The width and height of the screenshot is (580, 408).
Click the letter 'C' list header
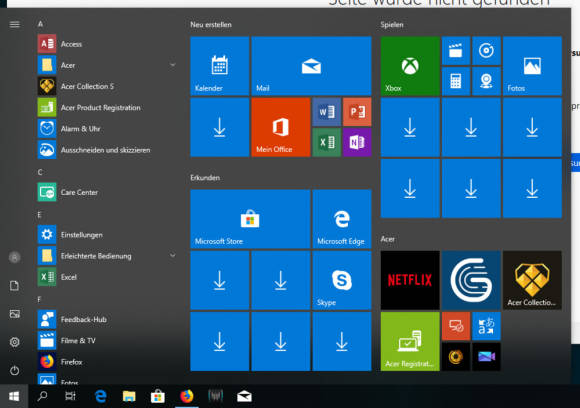pyautogui.click(x=40, y=172)
